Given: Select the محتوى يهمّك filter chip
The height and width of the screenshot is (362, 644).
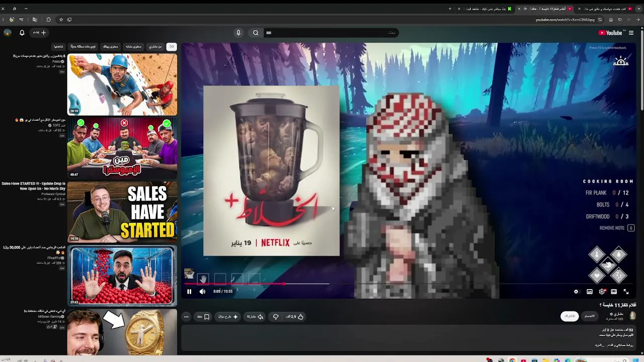Looking at the screenshot, I should pos(110,47).
